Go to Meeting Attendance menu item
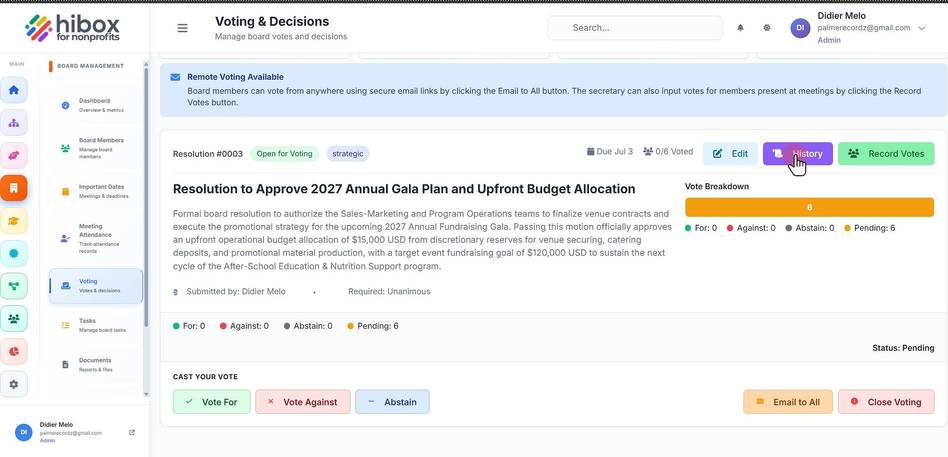This screenshot has width=948, height=457. pos(96,238)
